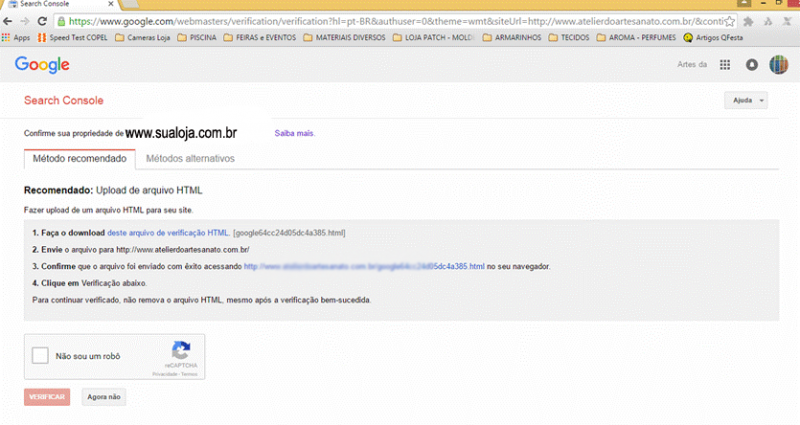Image resolution: width=800 pixels, height=425 pixels.
Task: Click the '[google64cc24d05dc4a385.html]' filename text
Action: (289, 233)
